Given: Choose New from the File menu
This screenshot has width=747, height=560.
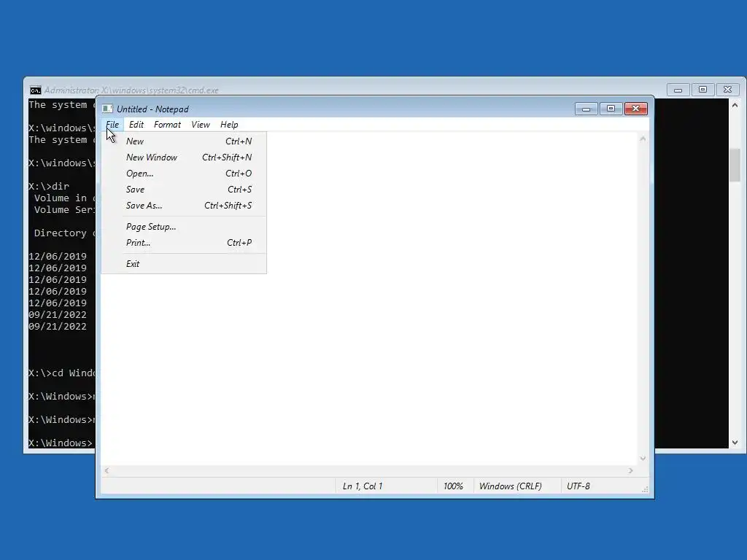Looking at the screenshot, I should (184, 141).
